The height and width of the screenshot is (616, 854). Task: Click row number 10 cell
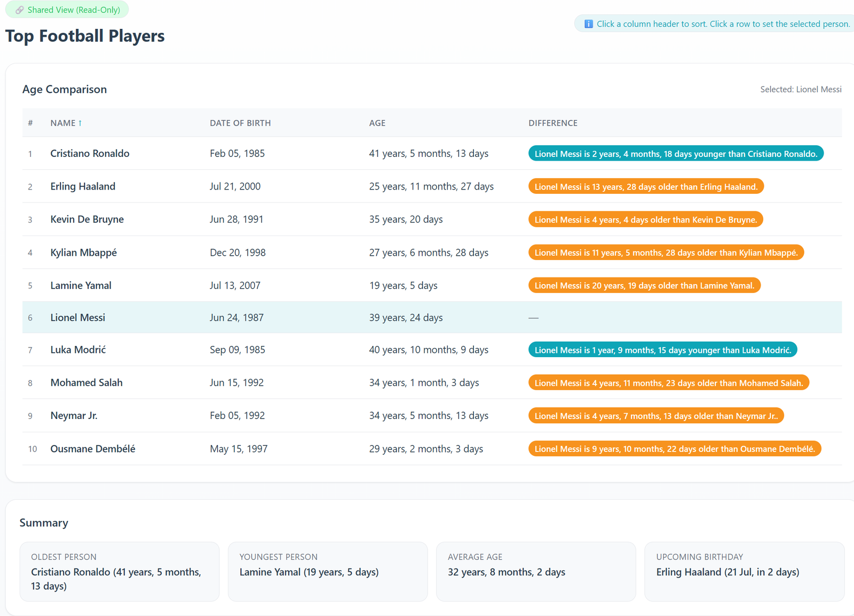click(x=33, y=449)
